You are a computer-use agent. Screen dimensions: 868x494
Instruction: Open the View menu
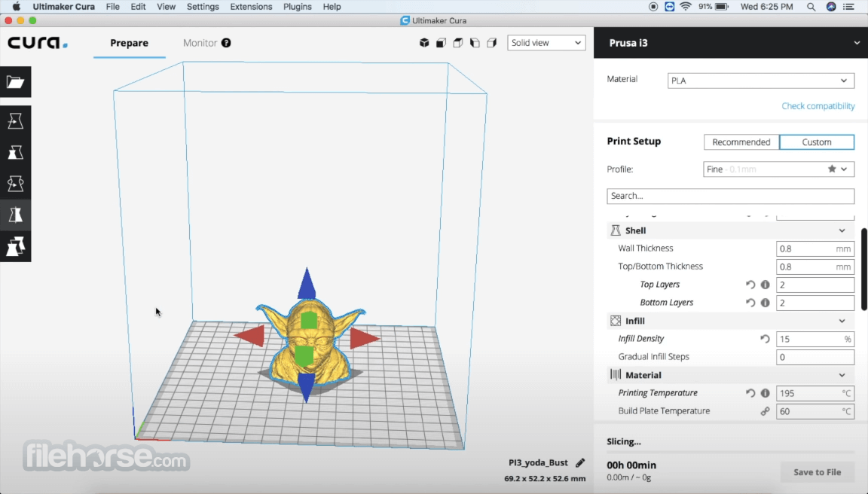point(166,7)
